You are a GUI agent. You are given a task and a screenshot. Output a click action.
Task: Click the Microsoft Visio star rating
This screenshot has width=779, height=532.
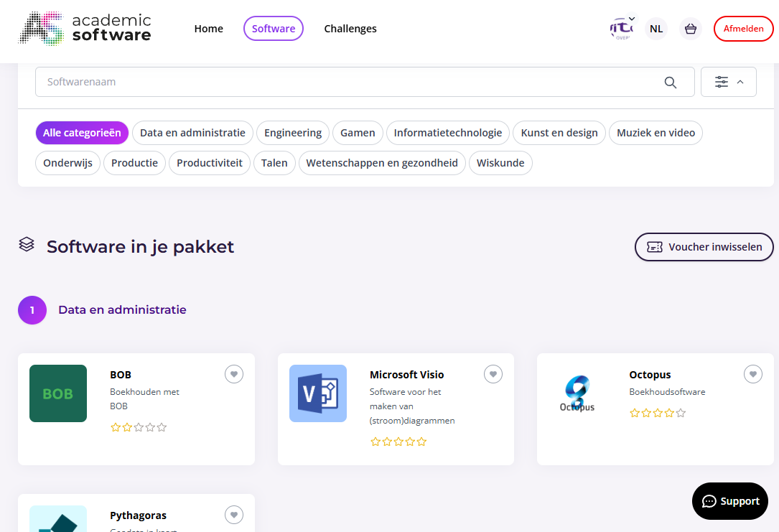[x=398, y=442]
